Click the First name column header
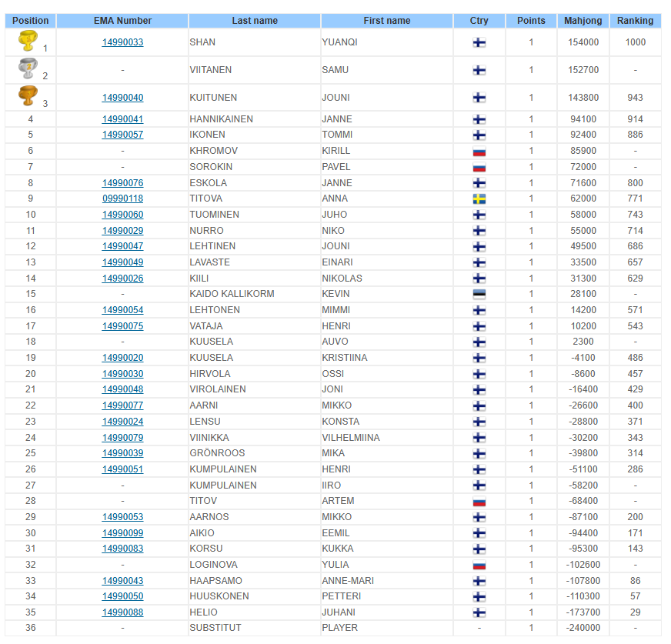The width and height of the screenshot is (671, 644). tap(387, 21)
